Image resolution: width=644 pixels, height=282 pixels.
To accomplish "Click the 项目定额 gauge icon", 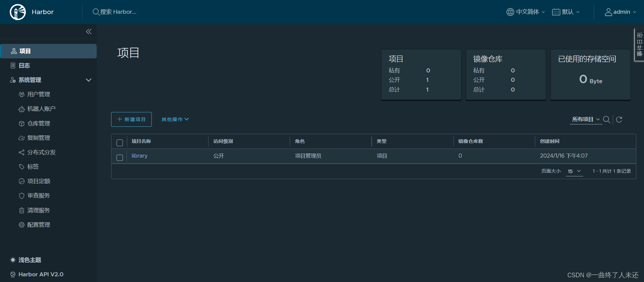I will pyautogui.click(x=21, y=181).
